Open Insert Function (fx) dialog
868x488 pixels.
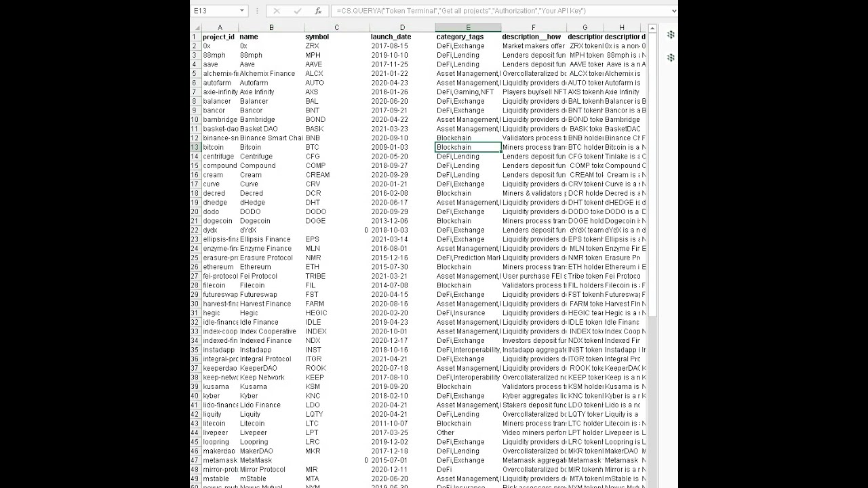pyautogui.click(x=318, y=11)
